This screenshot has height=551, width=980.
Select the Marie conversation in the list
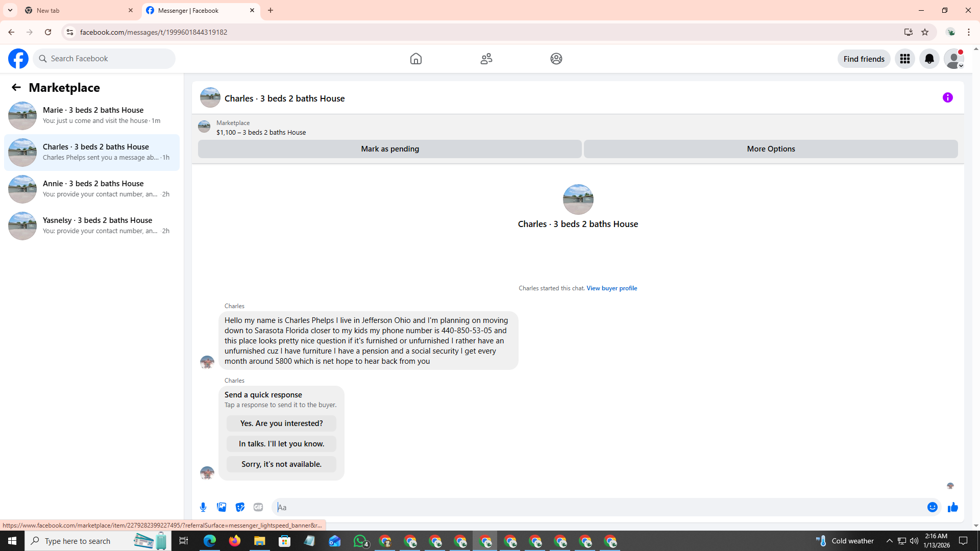(92, 115)
